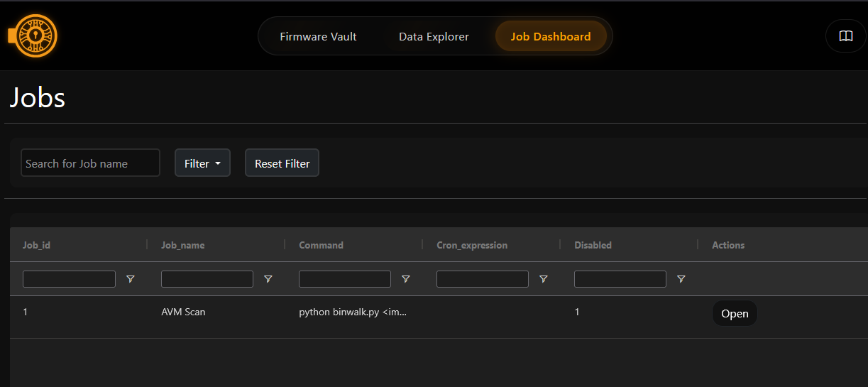Open the documentation book icon
The width and height of the screenshot is (868, 387).
click(845, 36)
